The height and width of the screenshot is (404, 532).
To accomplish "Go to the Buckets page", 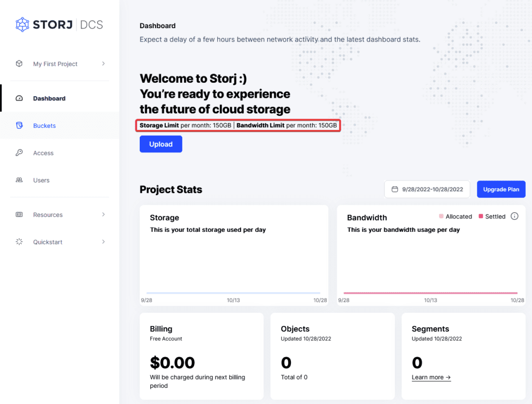I will click(x=60, y=125).
